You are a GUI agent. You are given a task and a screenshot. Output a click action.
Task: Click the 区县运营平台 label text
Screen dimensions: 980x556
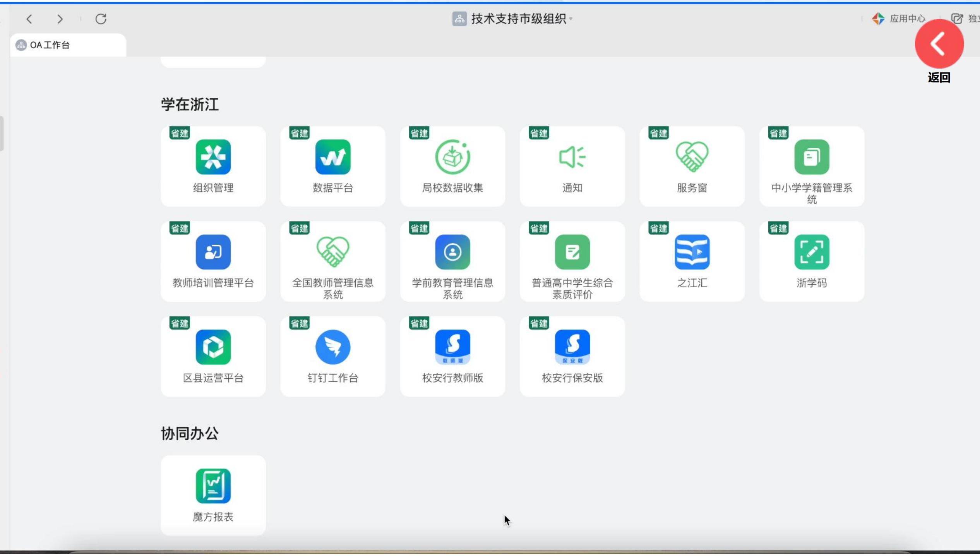point(213,378)
